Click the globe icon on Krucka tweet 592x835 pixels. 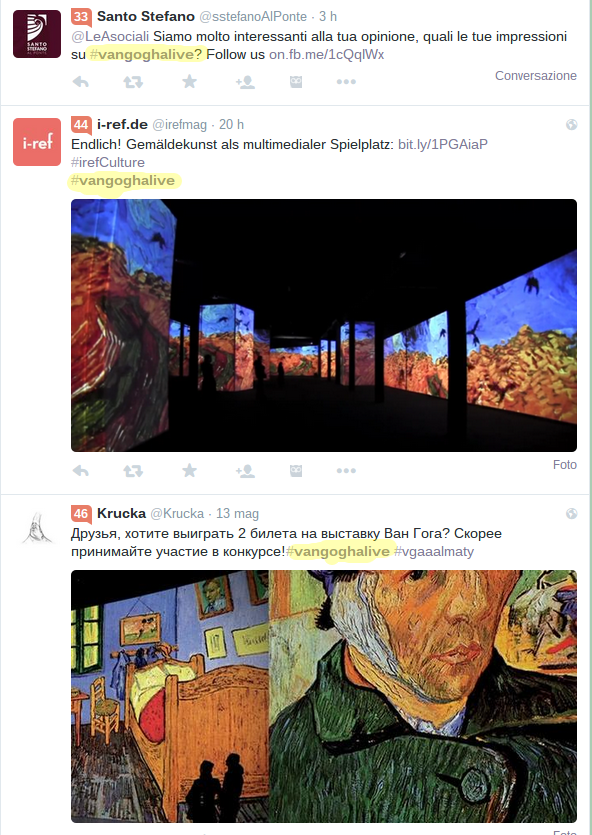572,513
